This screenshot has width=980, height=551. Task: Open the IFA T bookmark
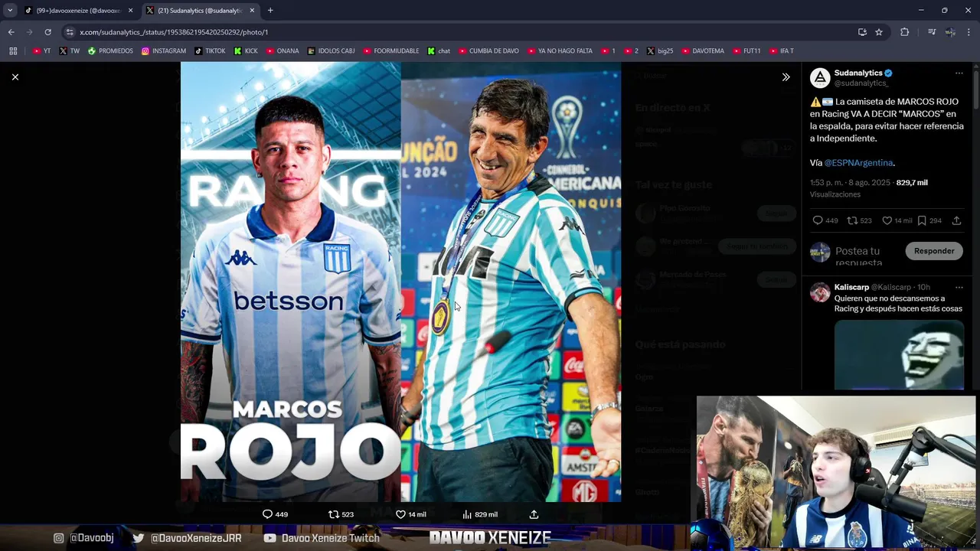[x=781, y=51]
